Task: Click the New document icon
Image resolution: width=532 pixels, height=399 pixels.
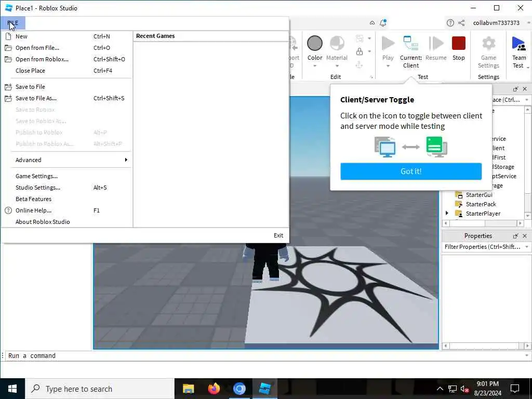Action: 8,36
